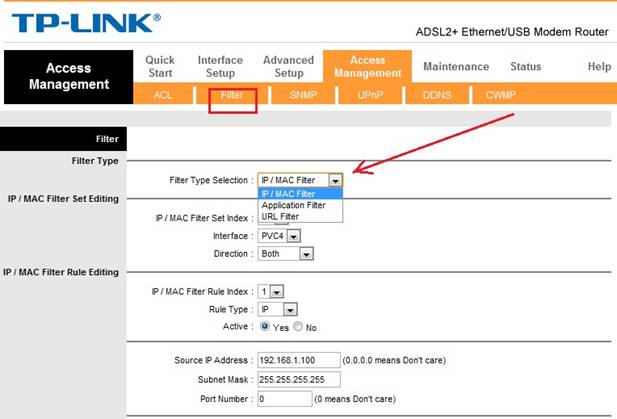Open the UPnP submenu

(370, 94)
